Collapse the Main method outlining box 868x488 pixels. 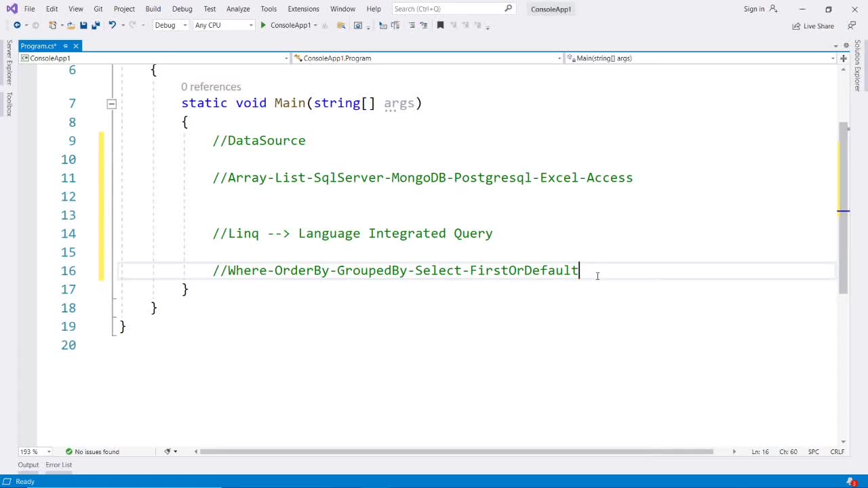pyautogui.click(x=111, y=104)
